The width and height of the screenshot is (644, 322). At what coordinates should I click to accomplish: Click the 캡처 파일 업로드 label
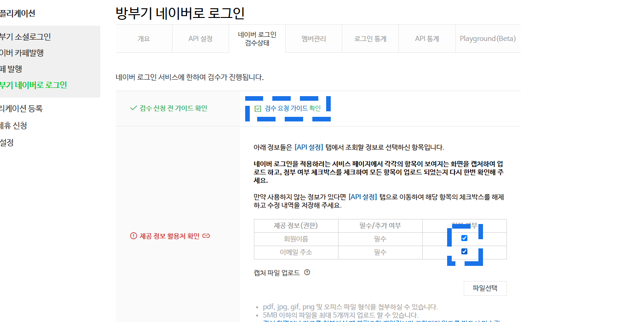[276, 273]
